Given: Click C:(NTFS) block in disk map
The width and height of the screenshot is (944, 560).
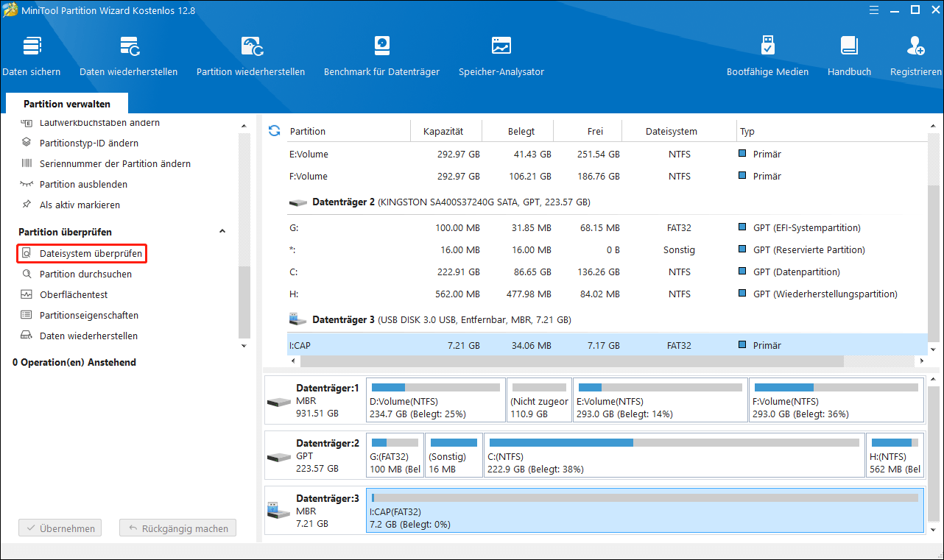Looking at the screenshot, I should (674, 456).
